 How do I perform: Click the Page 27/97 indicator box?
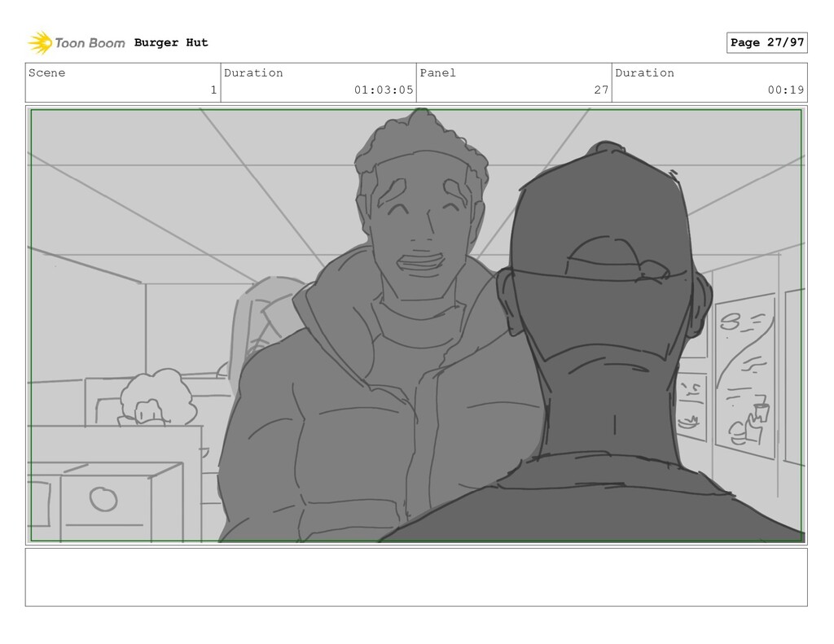[x=766, y=42]
